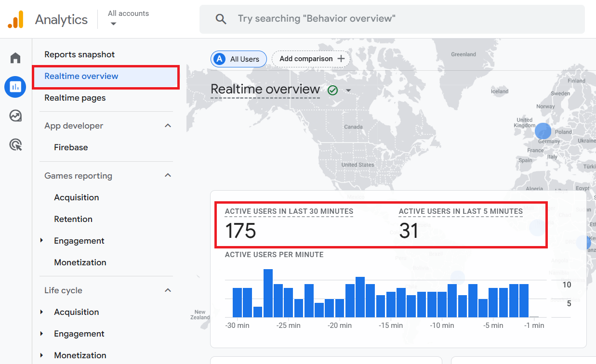Click the '-1 min' axis label

534,325
